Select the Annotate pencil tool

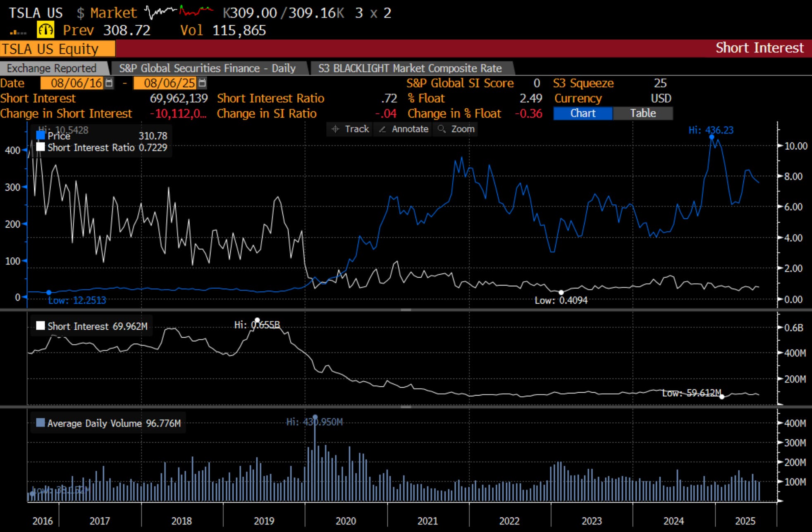pyautogui.click(x=403, y=129)
